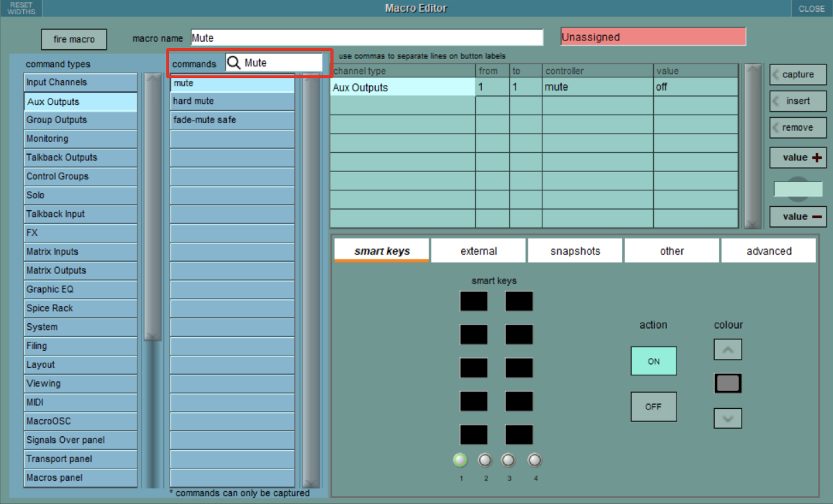Click the fire macro button
833x504 pixels.
pos(74,39)
